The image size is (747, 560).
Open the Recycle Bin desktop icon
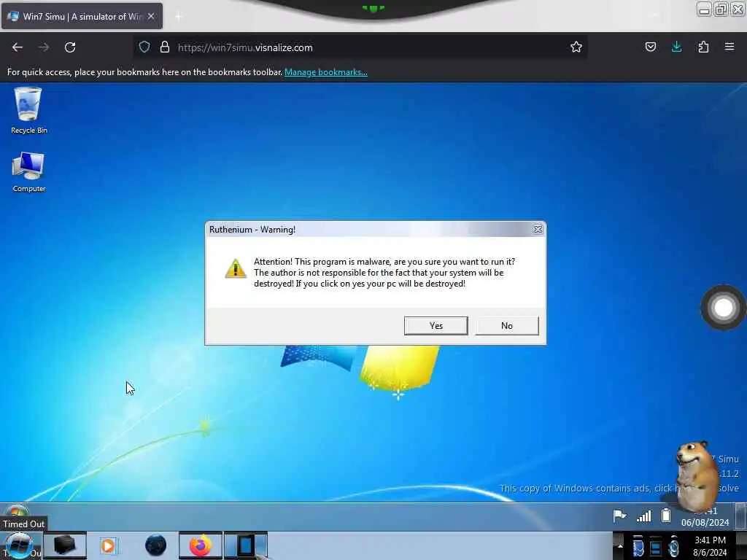coord(28,111)
